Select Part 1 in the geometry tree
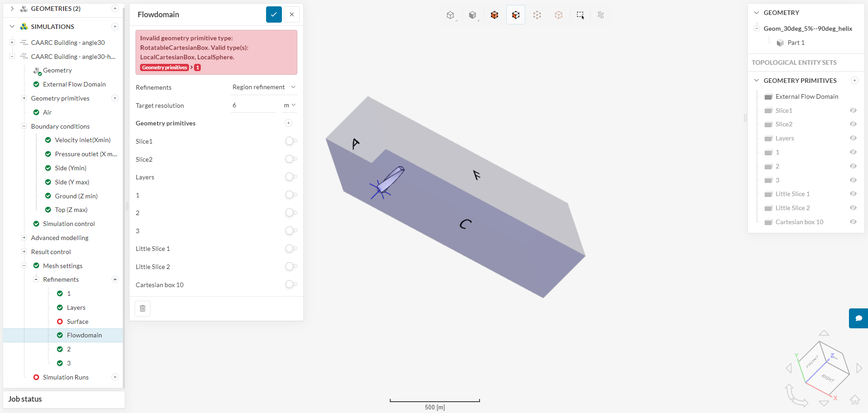Viewport: 868px width, 413px height. point(796,43)
